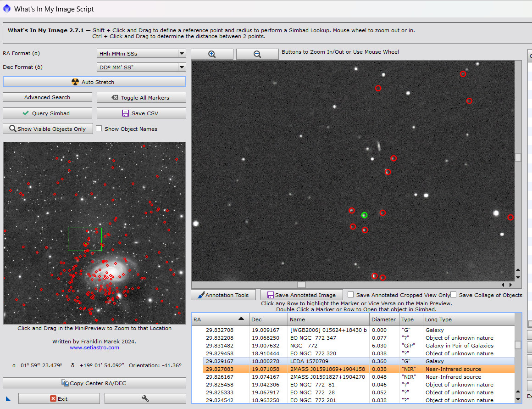Open the Dec Format dropdown
Viewport: 532px width, 409px height.
[x=141, y=67]
